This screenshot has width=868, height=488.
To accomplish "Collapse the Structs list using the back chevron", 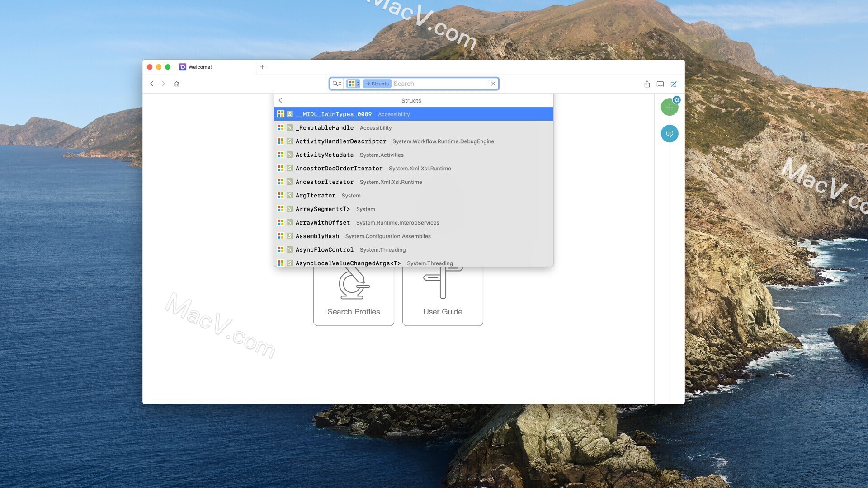I will point(280,100).
